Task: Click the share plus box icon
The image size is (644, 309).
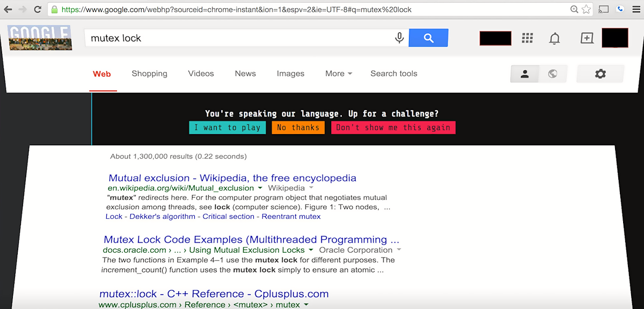Action: 587,38
